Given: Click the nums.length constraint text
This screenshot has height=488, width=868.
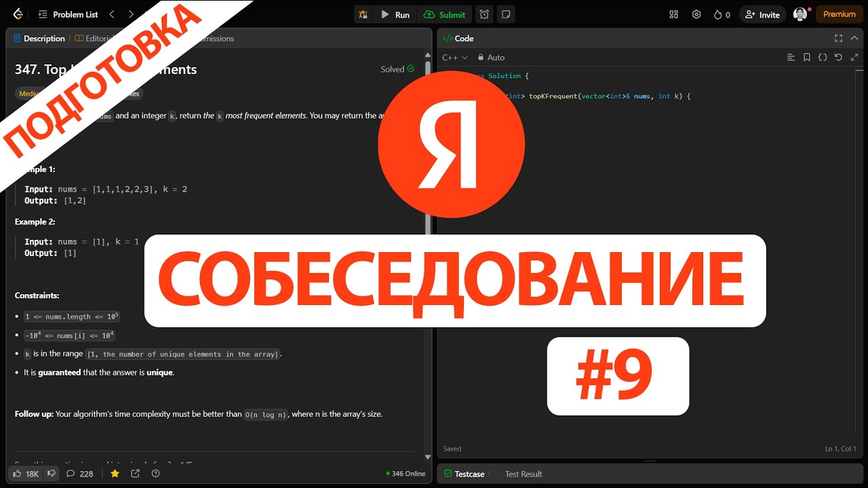Looking at the screenshot, I should tap(72, 317).
